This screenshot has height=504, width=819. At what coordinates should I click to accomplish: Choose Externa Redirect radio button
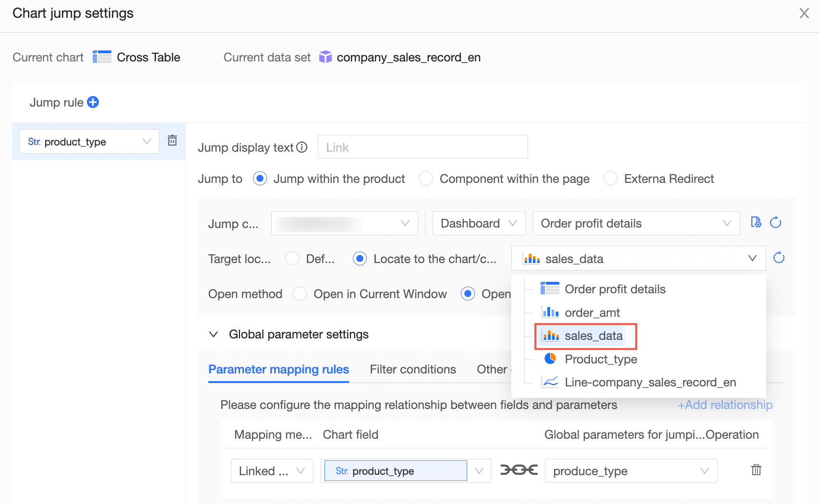610,179
